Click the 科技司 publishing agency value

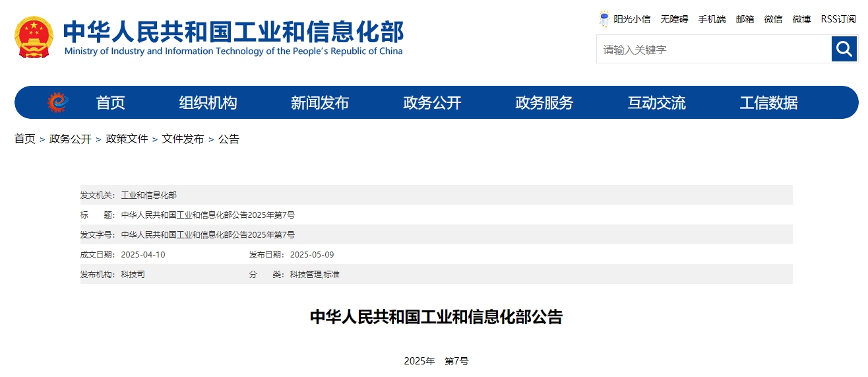click(x=133, y=274)
